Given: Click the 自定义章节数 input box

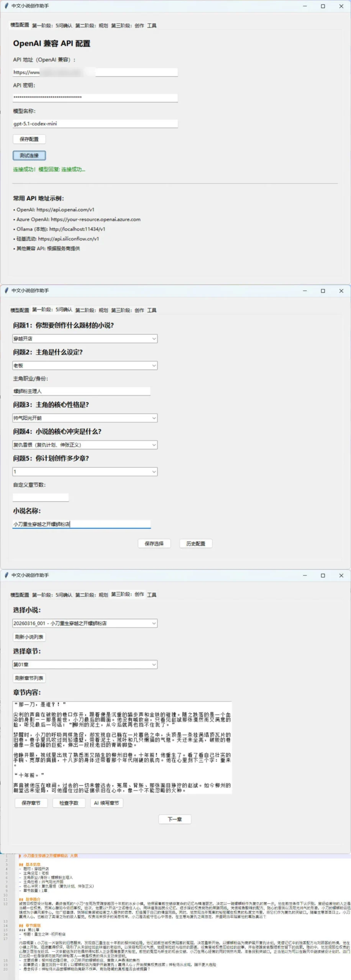Looking at the screenshot, I should click(41, 497).
